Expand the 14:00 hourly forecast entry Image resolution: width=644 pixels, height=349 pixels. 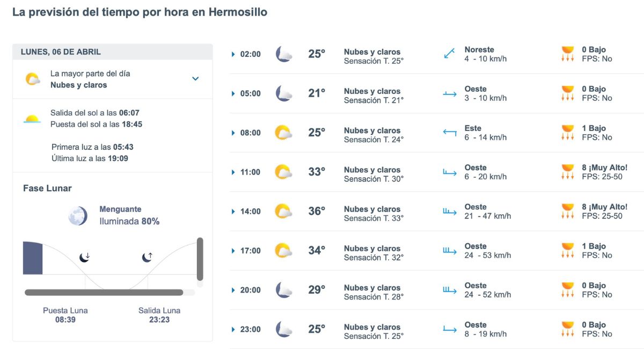pyautogui.click(x=232, y=212)
